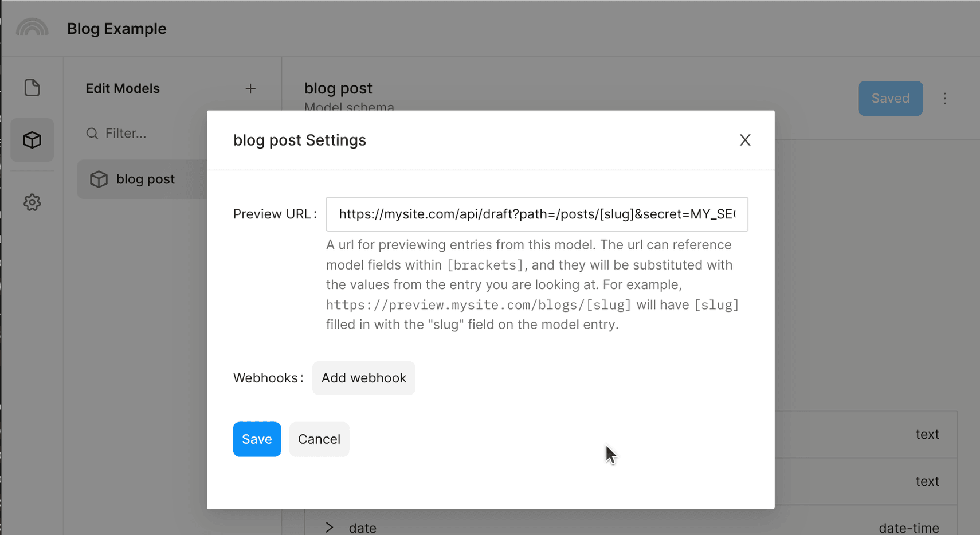Close the blog post Settings dialog with X
Image resolution: width=980 pixels, height=535 pixels.
[x=744, y=140]
